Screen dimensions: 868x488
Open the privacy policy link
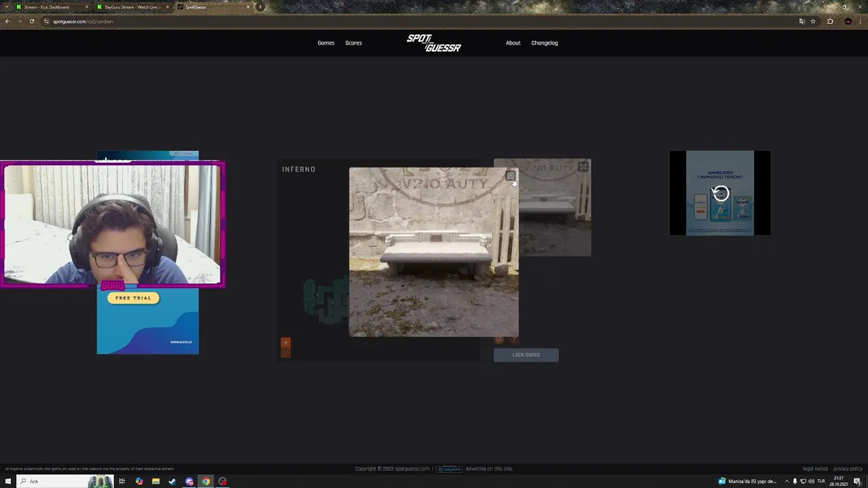tap(848, 469)
